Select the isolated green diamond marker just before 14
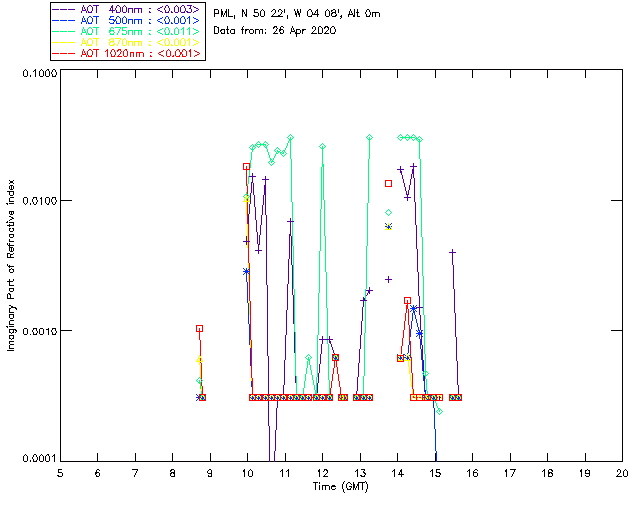Screen dimensions: 640x512 [x=389, y=212]
